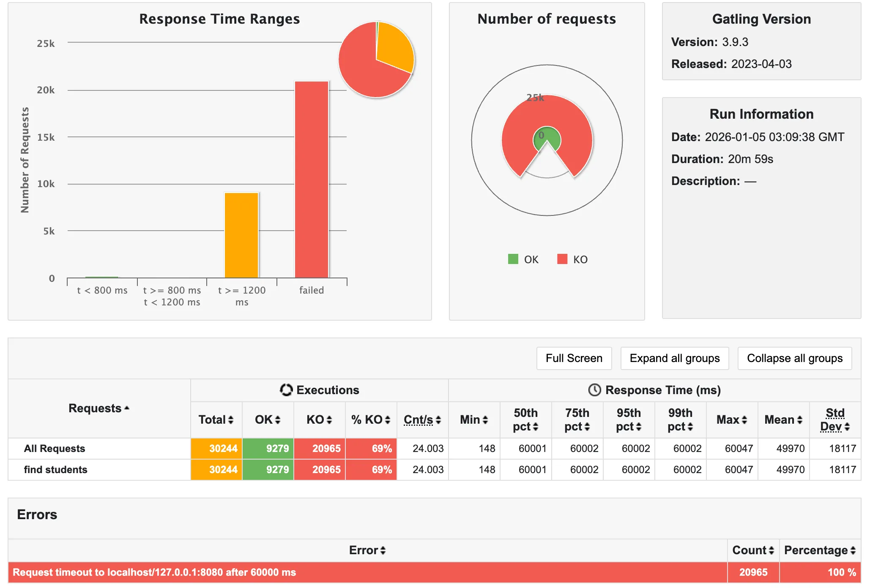Sort table by Total column arrows
The width and height of the screenshot is (870, 588).
pos(230,420)
